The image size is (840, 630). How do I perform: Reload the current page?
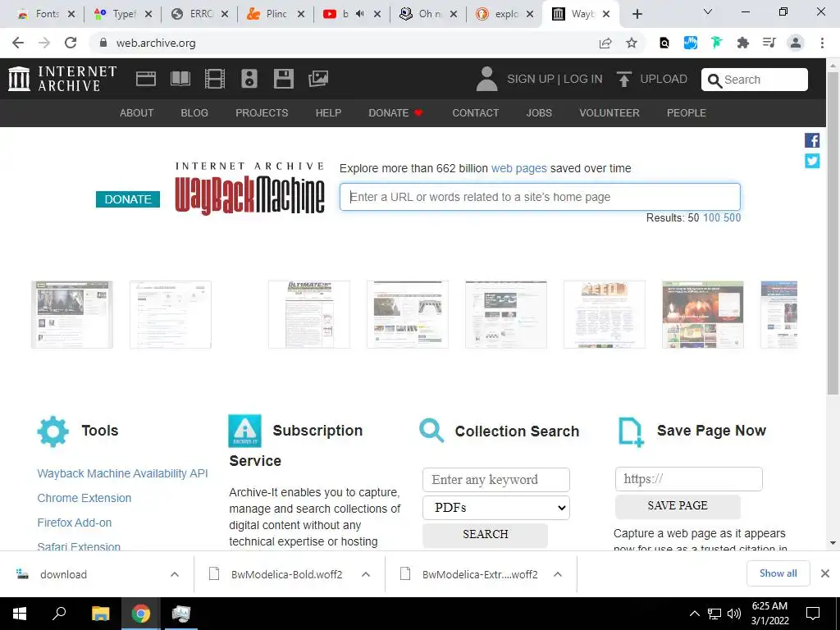point(71,43)
